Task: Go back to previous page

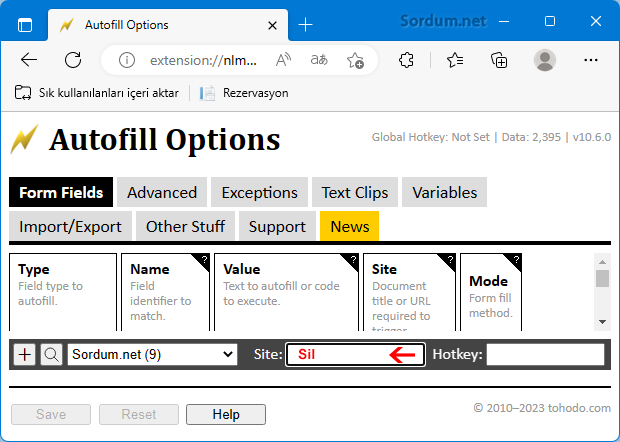Action: pyautogui.click(x=29, y=60)
